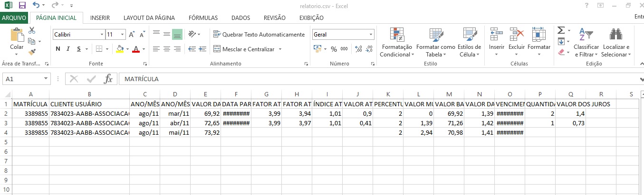Switch to the DADOS tab
644x195 pixels.
point(240,18)
